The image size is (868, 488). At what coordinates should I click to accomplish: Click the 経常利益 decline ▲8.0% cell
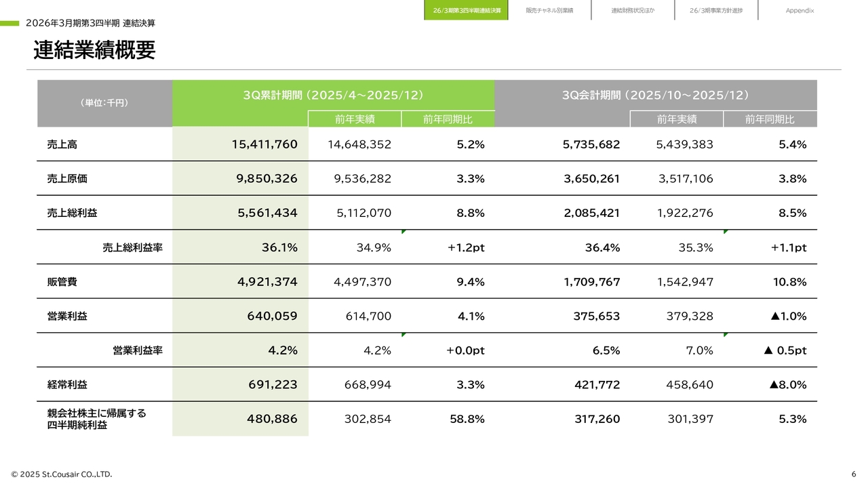(x=787, y=385)
